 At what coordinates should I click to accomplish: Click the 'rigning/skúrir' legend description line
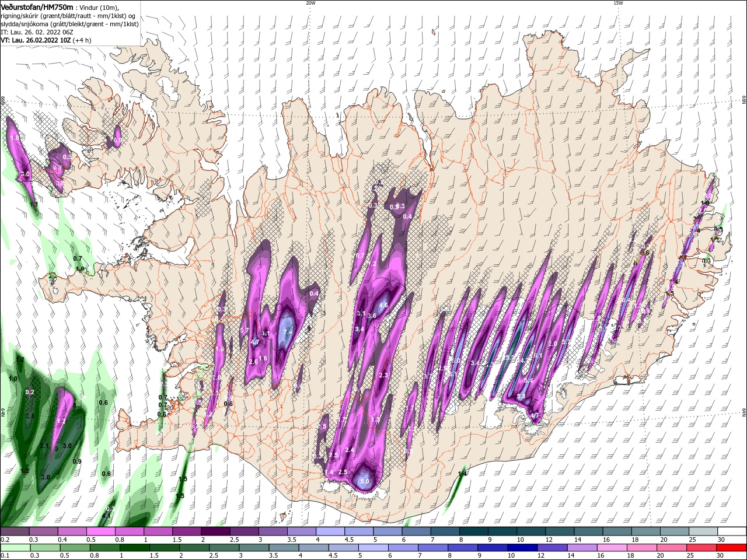[x=67, y=16]
